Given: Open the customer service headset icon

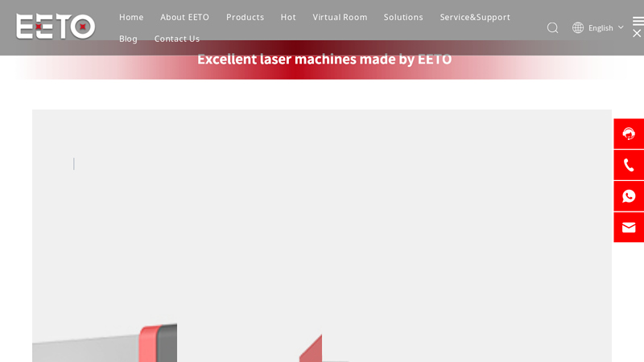Looking at the screenshot, I should 629,134.
